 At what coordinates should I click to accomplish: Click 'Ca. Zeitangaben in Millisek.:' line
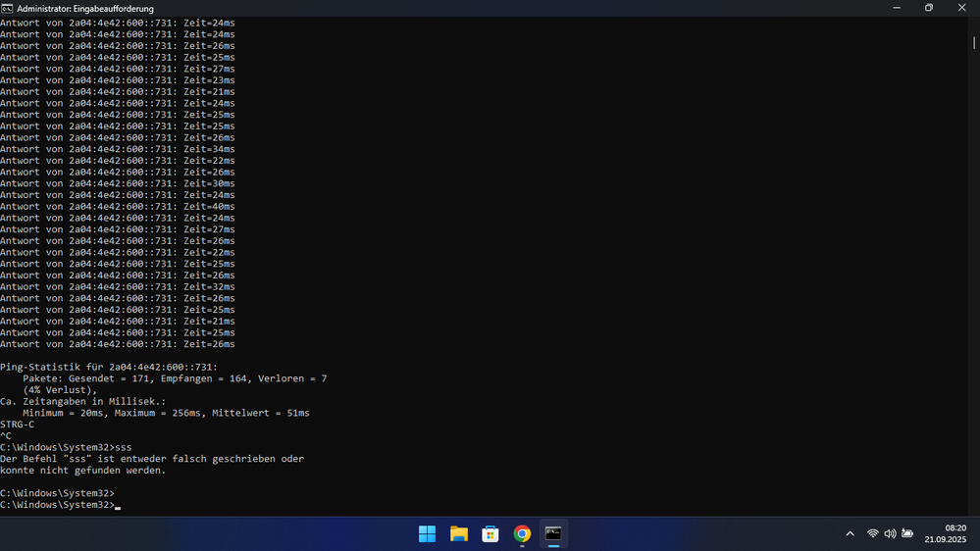[x=83, y=402]
